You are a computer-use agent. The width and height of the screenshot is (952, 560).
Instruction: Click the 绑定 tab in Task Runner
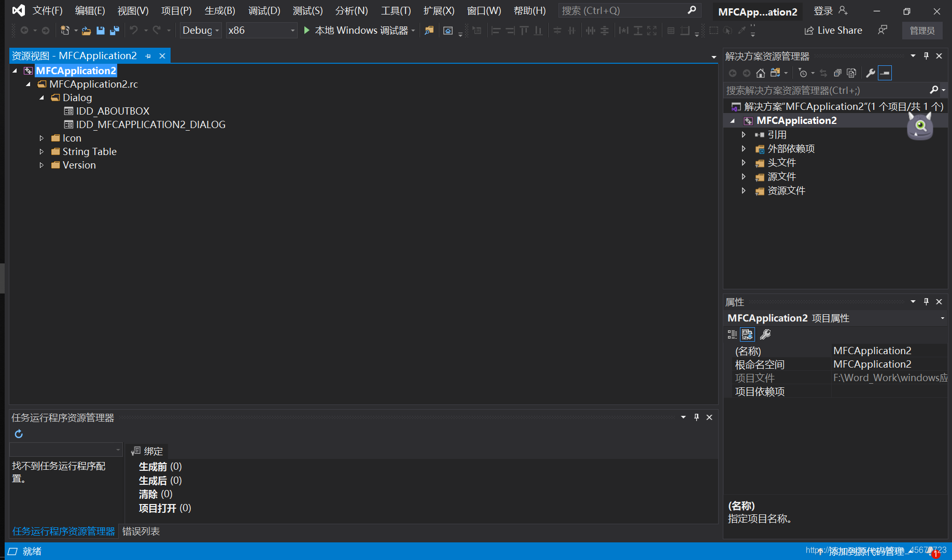click(x=148, y=451)
